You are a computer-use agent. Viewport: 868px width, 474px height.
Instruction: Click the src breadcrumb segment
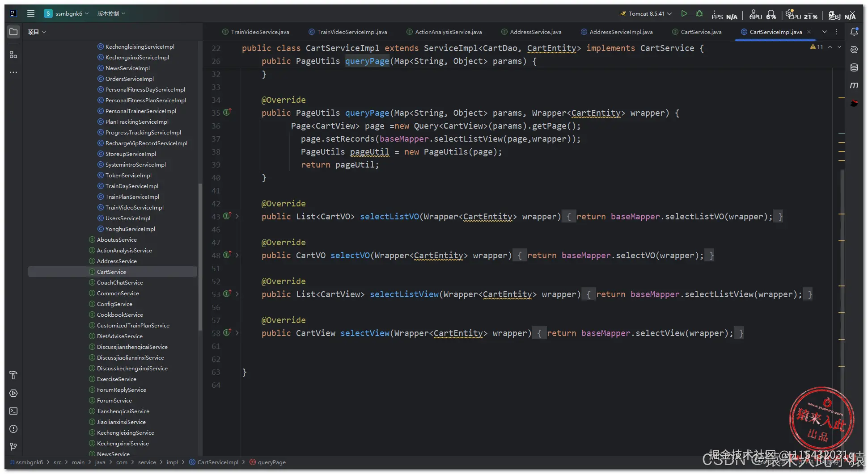(58, 462)
